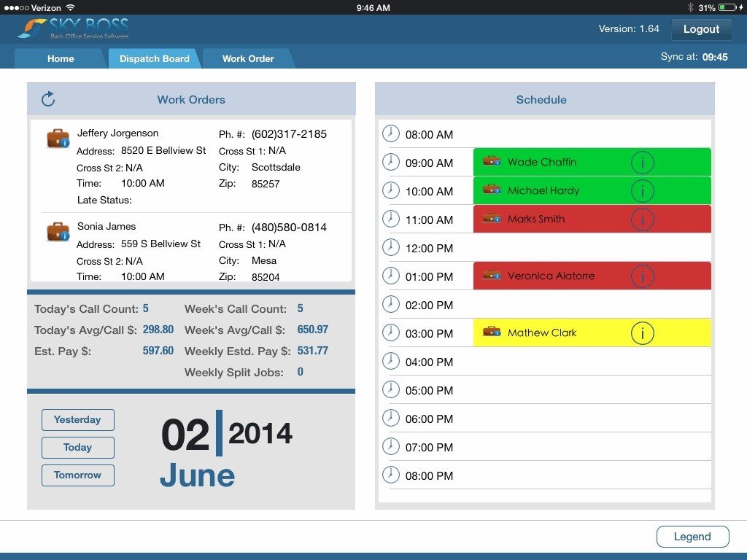Click the Sky Boss logo
The height and width of the screenshot is (560, 747).
(73, 28)
